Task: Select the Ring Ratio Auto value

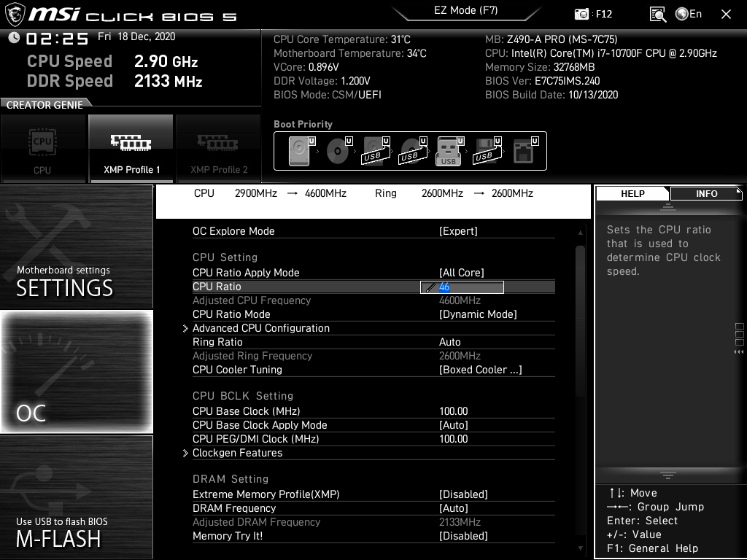Action: coord(449,342)
